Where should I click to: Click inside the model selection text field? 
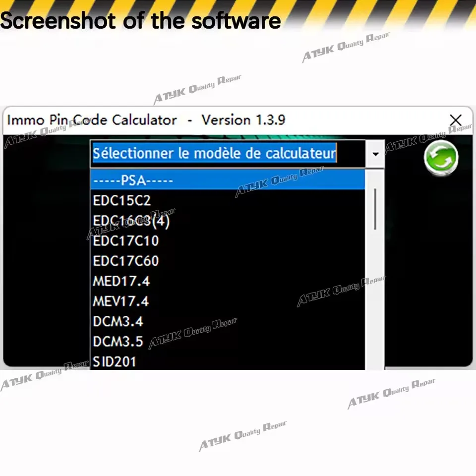tap(213, 153)
